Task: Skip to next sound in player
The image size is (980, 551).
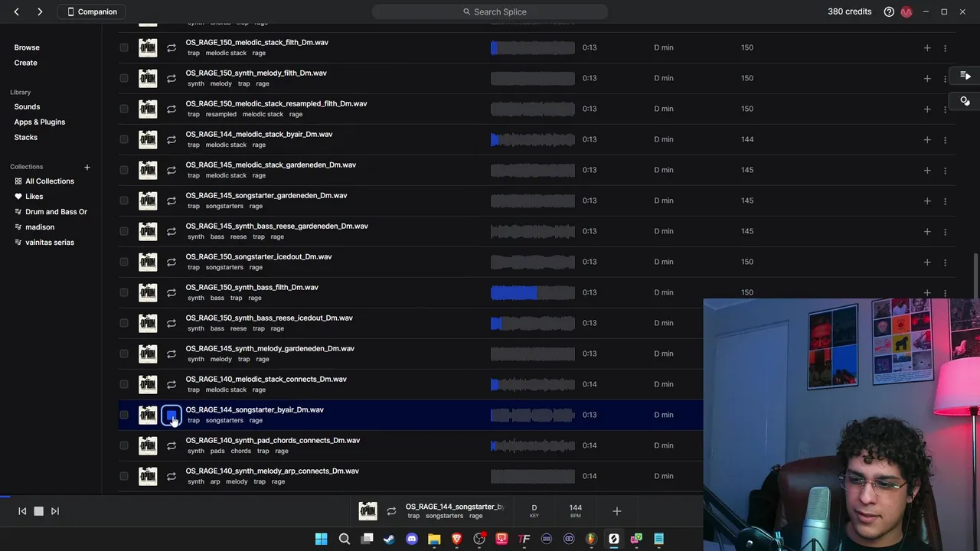Action: [x=55, y=511]
